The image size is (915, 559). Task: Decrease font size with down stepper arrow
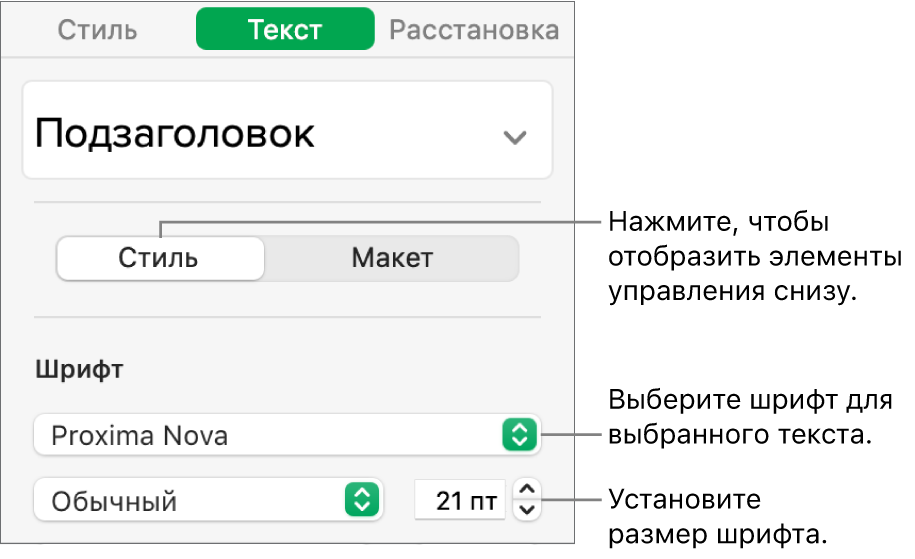[x=527, y=510]
